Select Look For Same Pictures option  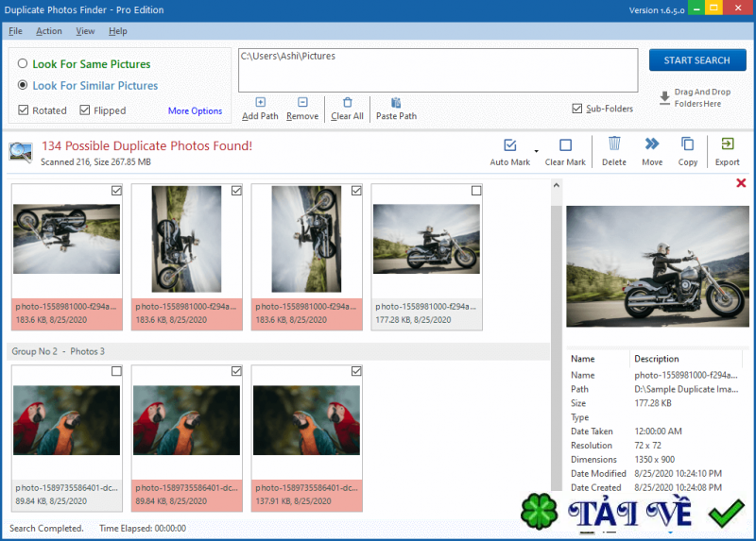[x=23, y=64]
